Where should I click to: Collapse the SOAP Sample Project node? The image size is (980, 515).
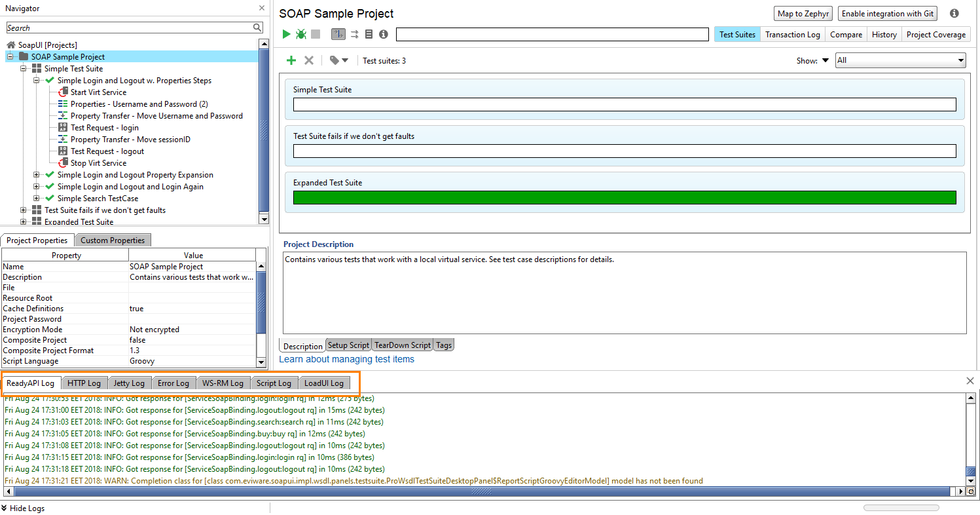10,56
